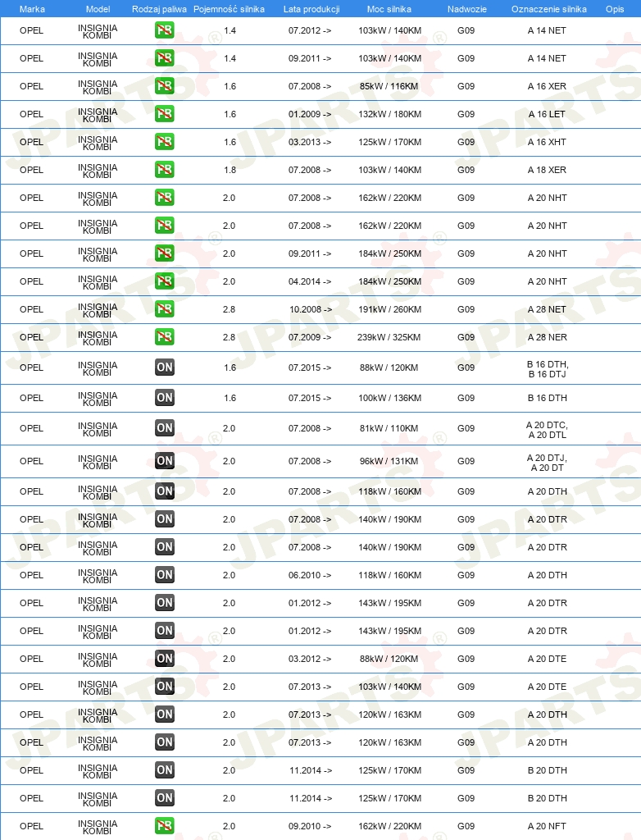Click the petrol icon in the 07.2012 A 14 NET row
The image size is (641, 840).
(x=165, y=30)
